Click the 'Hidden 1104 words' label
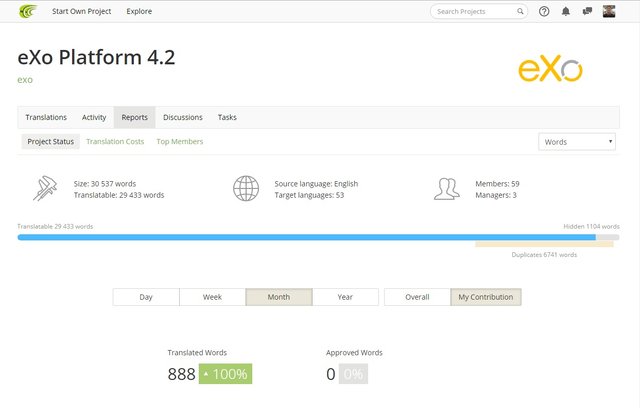Screen dimensions: 640x408 coord(591,226)
